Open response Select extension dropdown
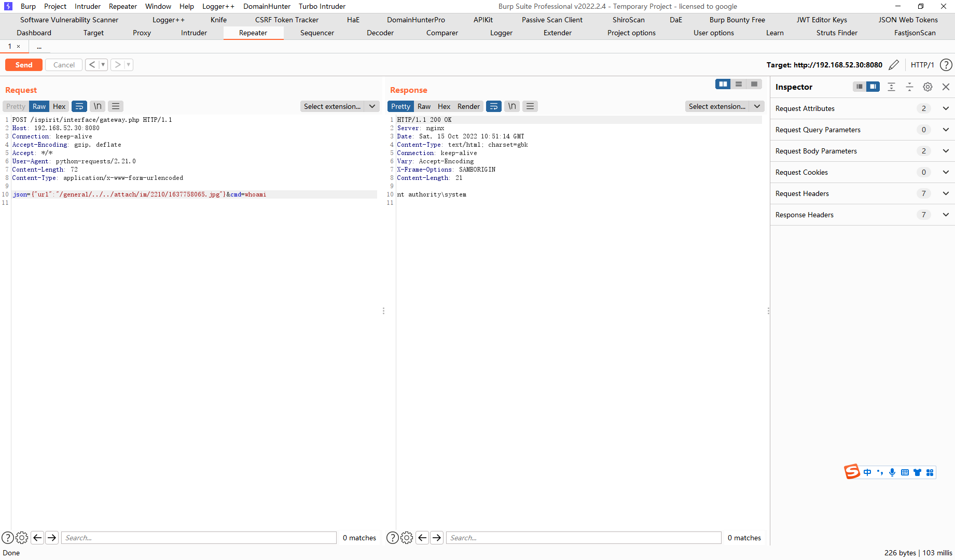The height and width of the screenshot is (560, 955). [725, 106]
